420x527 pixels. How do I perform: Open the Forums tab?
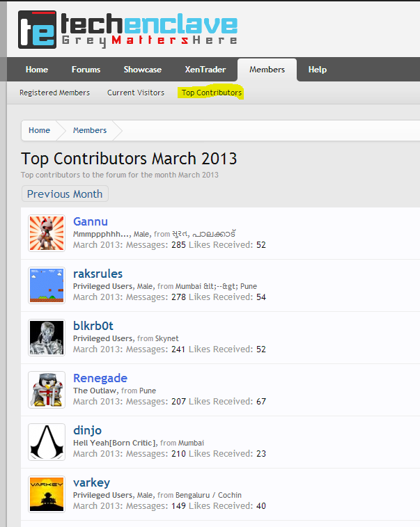click(x=86, y=70)
